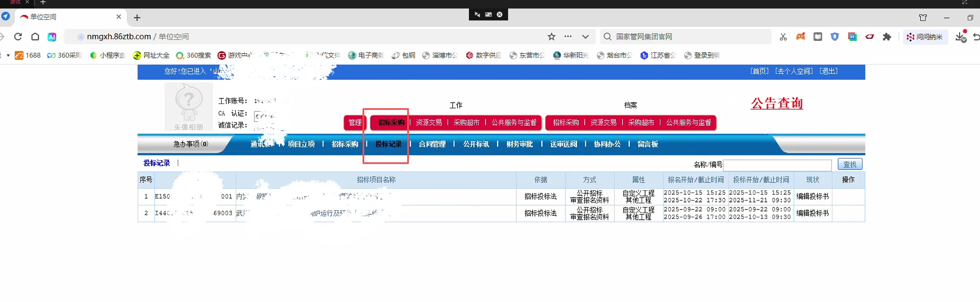Click 编辑投标书 in row 1
Viewport: 980px width, 302px height.
813,196
